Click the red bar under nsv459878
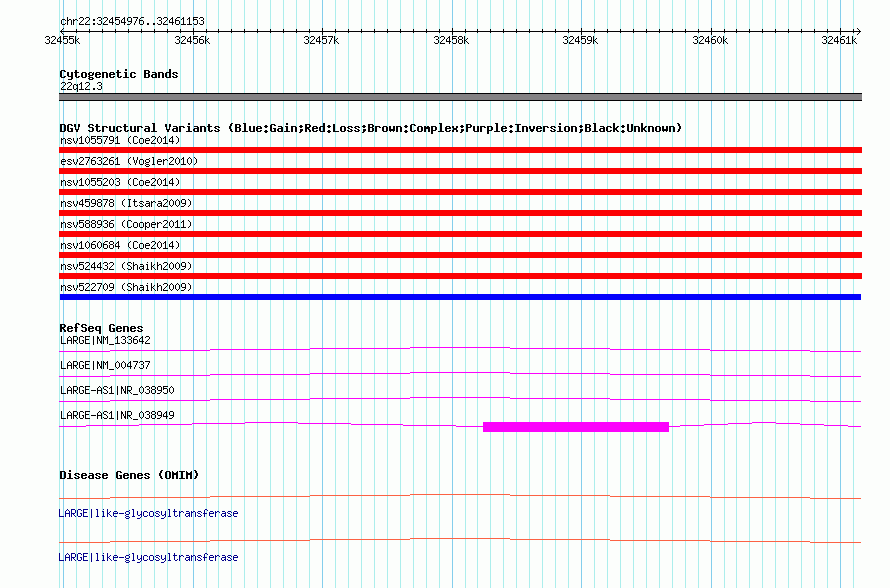This screenshot has width=890, height=588. 460,213
